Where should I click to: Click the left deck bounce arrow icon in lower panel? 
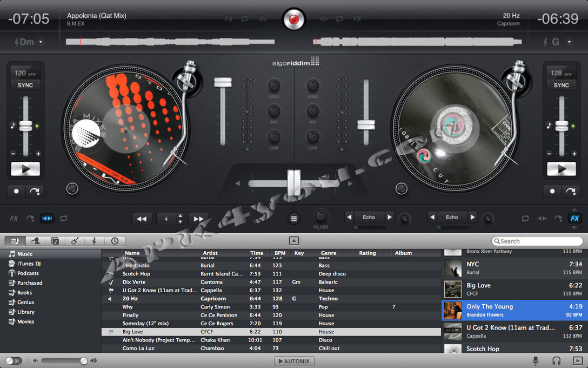point(30,218)
